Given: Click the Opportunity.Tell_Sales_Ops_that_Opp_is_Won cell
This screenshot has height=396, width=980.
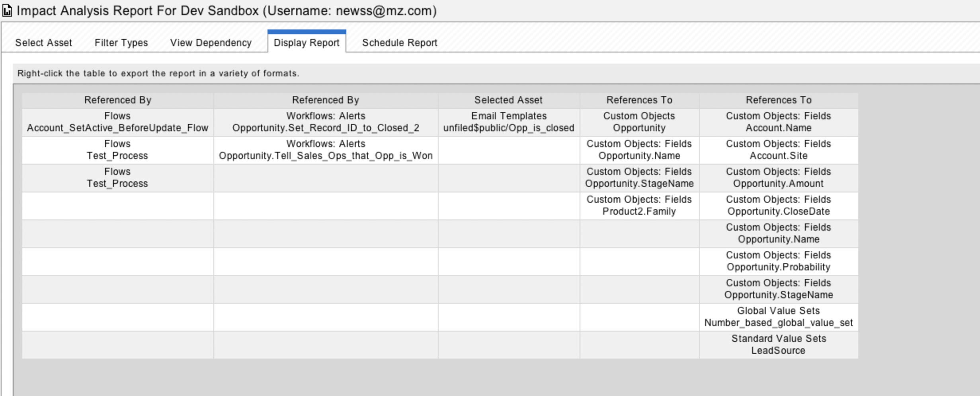Looking at the screenshot, I should click(x=326, y=150).
